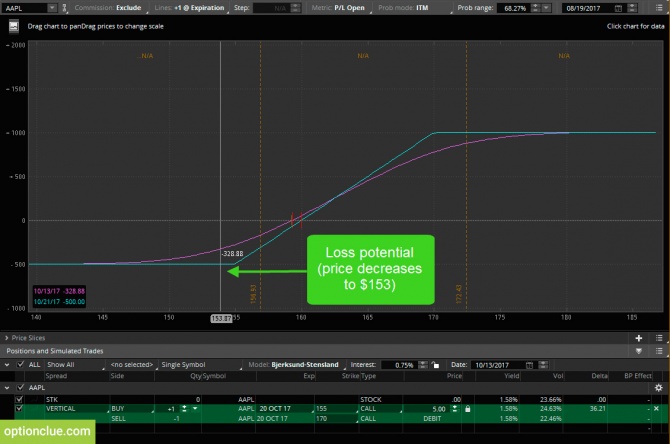
Task: Open the BUY side dropdown
Action: [x=132, y=409]
